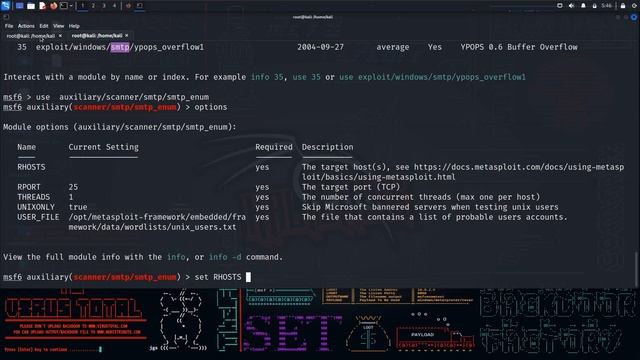This screenshot has width=640, height=360.
Task: Click the clock showing 5:46
Action: tap(606, 6)
